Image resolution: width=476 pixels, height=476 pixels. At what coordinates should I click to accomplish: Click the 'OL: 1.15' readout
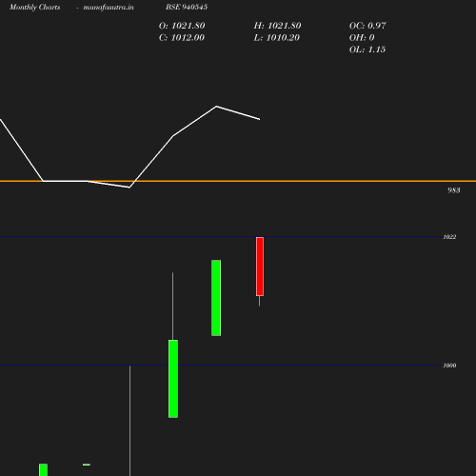point(367,50)
